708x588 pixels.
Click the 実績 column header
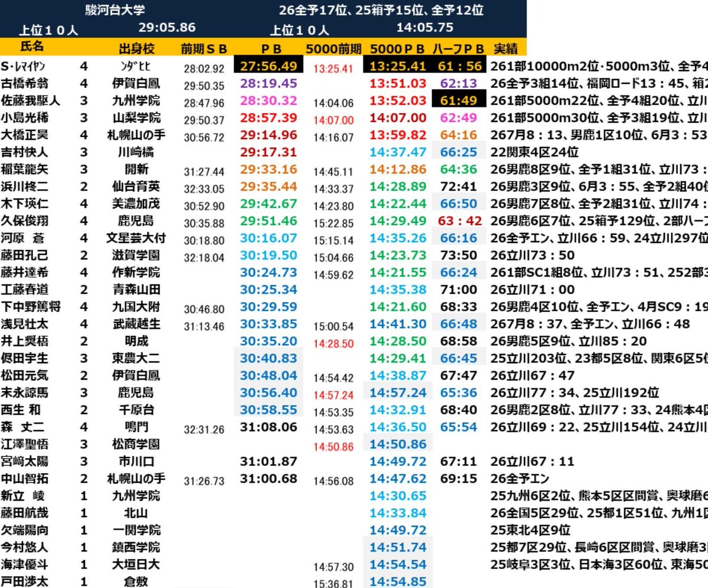point(504,48)
